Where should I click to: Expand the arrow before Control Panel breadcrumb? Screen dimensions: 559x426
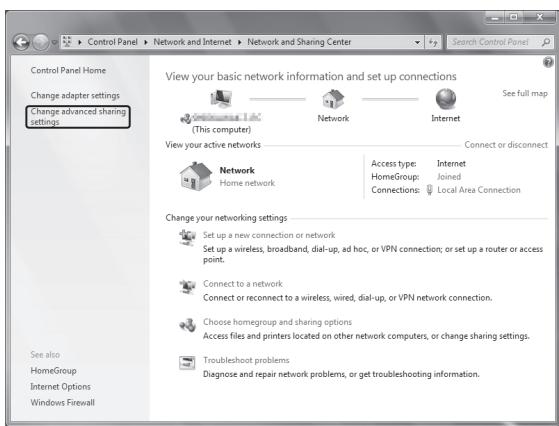pyautogui.click(x=80, y=42)
